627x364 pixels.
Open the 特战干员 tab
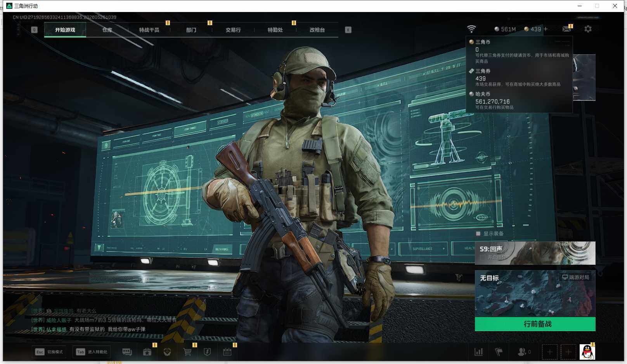coord(149,30)
